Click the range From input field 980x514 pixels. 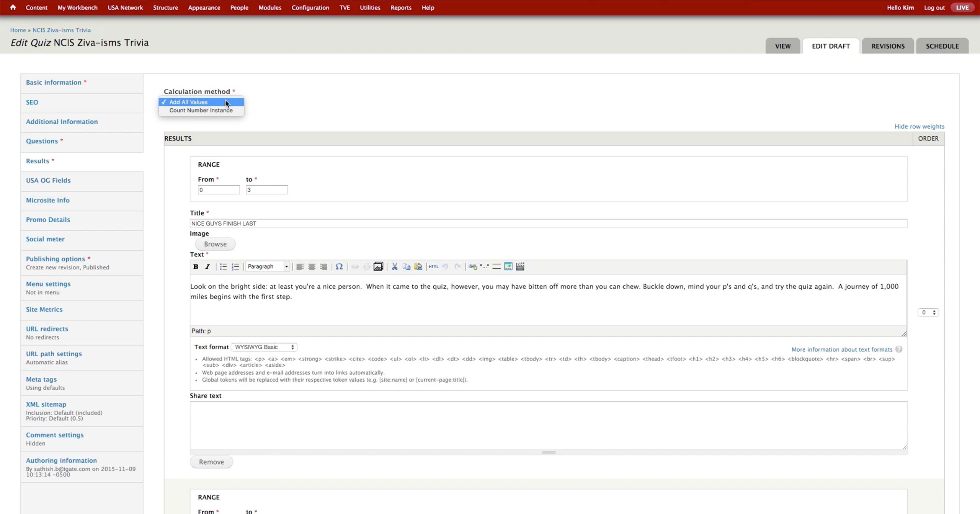[219, 190]
